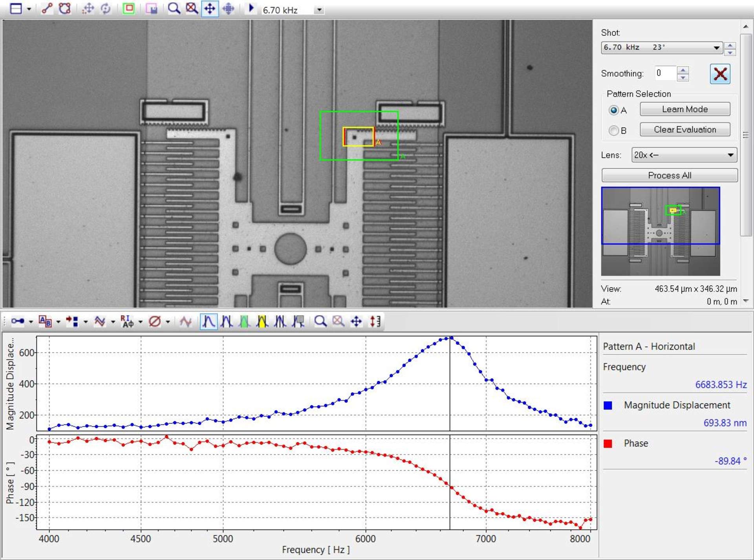Click the reset zoom icon in top toolbar

pyautogui.click(x=192, y=9)
